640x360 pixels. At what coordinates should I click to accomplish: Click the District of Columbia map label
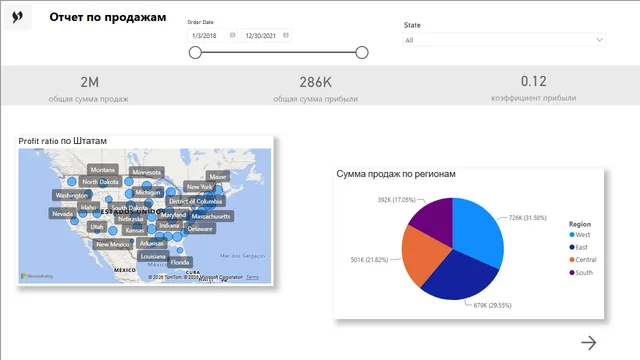pos(196,201)
